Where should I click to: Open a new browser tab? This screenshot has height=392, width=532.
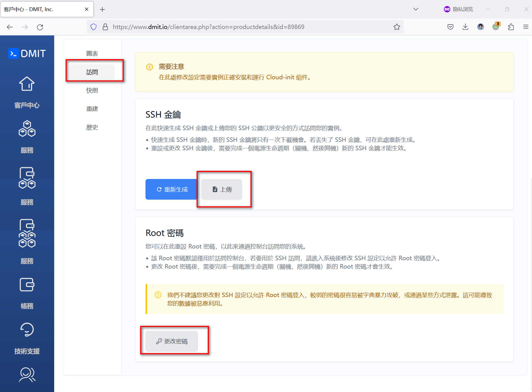coord(102,9)
